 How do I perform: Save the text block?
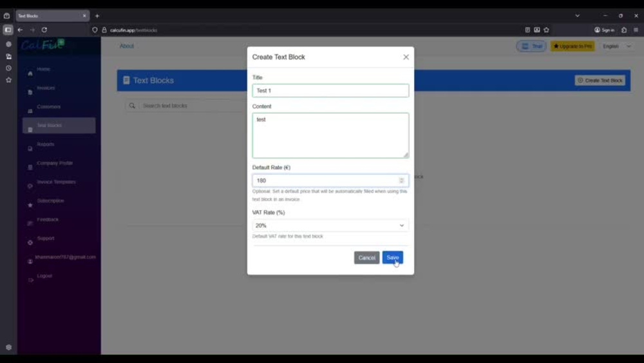pyautogui.click(x=392, y=258)
